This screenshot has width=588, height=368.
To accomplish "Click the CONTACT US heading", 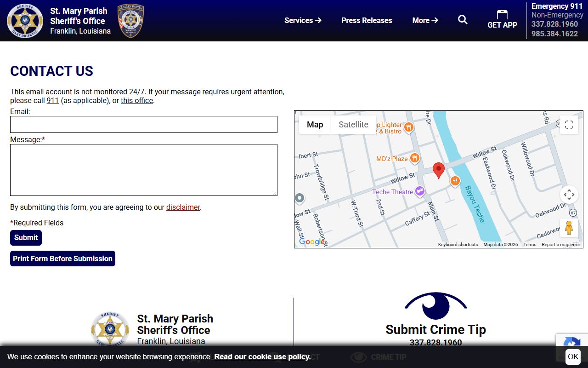I will click(51, 71).
